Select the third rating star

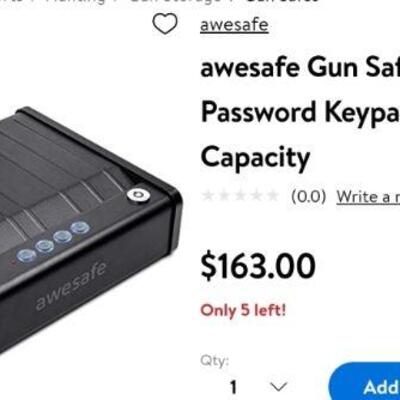pyautogui.click(x=240, y=196)
